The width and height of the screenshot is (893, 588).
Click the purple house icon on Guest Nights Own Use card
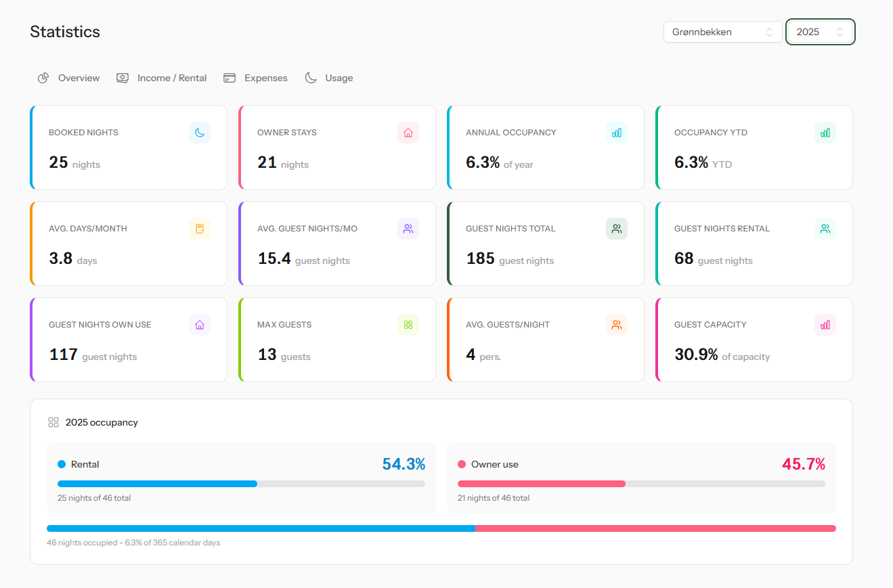(200, 325)
